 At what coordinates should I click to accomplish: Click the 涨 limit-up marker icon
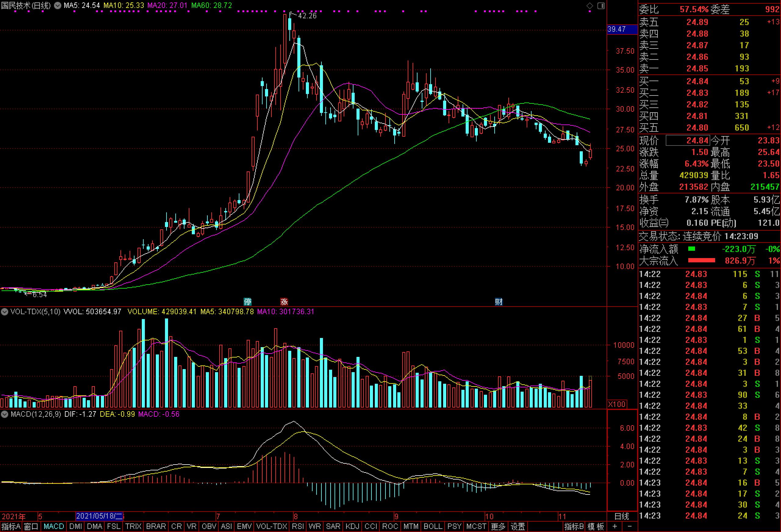284,301
